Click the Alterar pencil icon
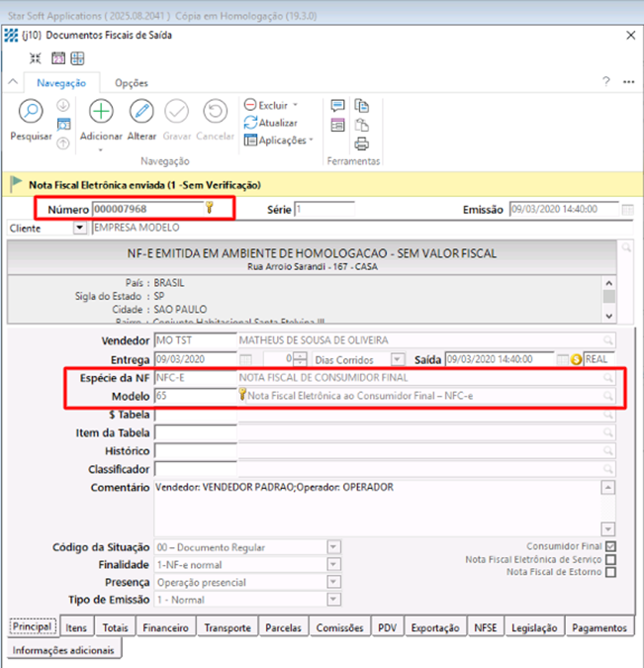 [x=141, y=112]
